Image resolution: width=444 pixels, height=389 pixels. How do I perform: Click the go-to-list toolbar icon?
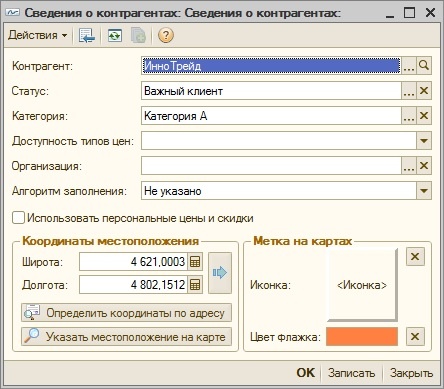(87, 35)
